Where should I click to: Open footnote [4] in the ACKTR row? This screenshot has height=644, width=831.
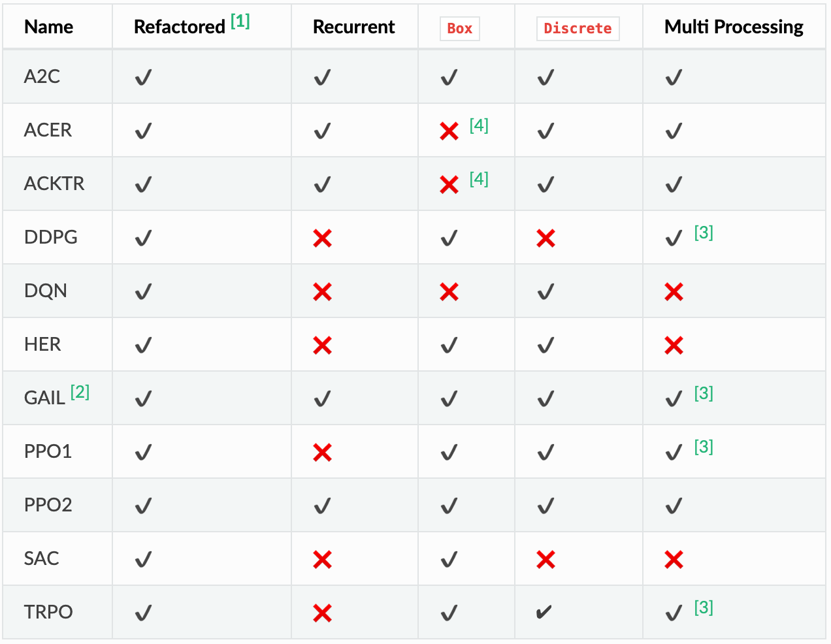[479, 179]
